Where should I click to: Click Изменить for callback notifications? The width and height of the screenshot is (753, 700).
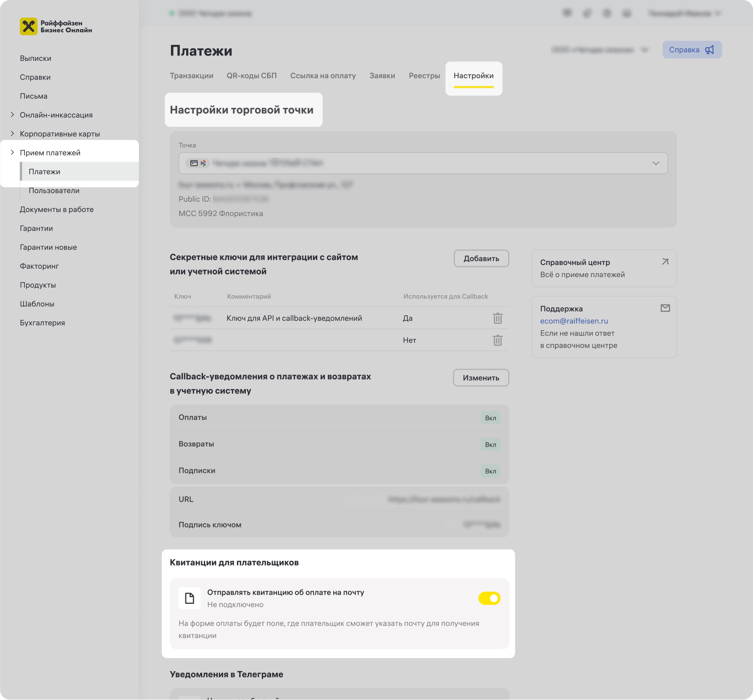[481, 378]
